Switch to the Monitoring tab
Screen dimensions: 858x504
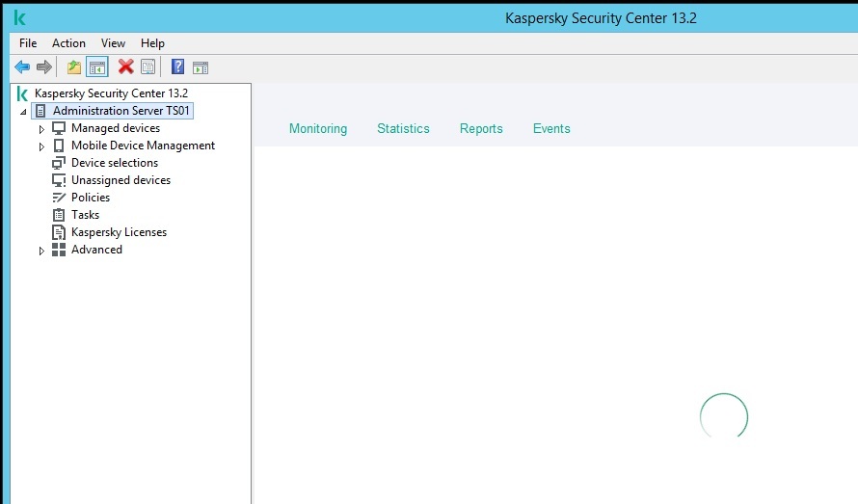click(318, 128)
